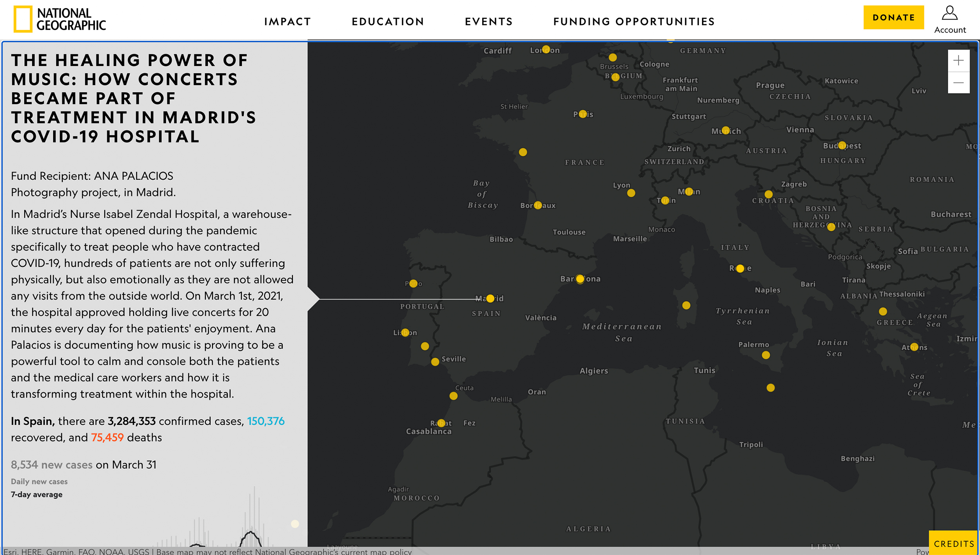Zoom out on the map
This screenshot has height=555, width=980.
[x=958, y=82]
